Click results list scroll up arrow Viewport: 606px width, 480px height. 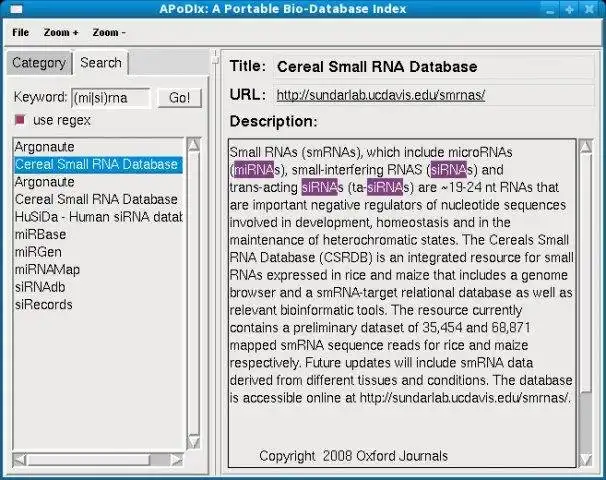(x=193, y=144)
